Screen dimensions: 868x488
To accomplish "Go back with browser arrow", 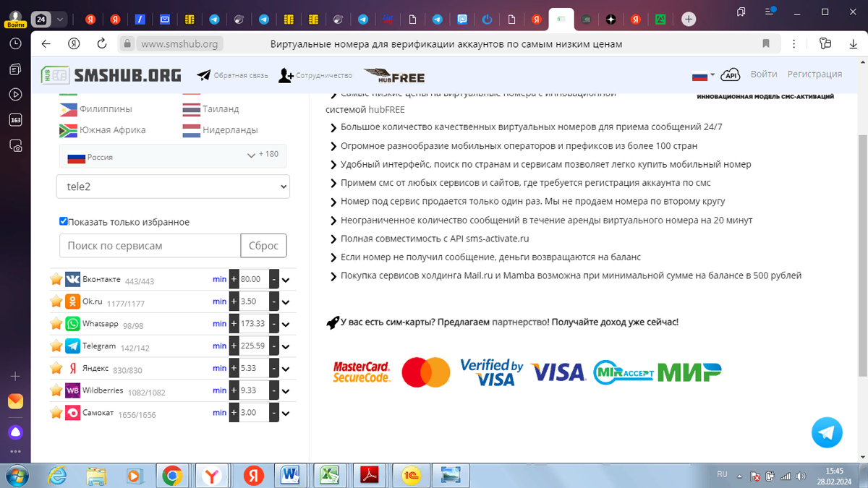I will (x=46, y=44).
